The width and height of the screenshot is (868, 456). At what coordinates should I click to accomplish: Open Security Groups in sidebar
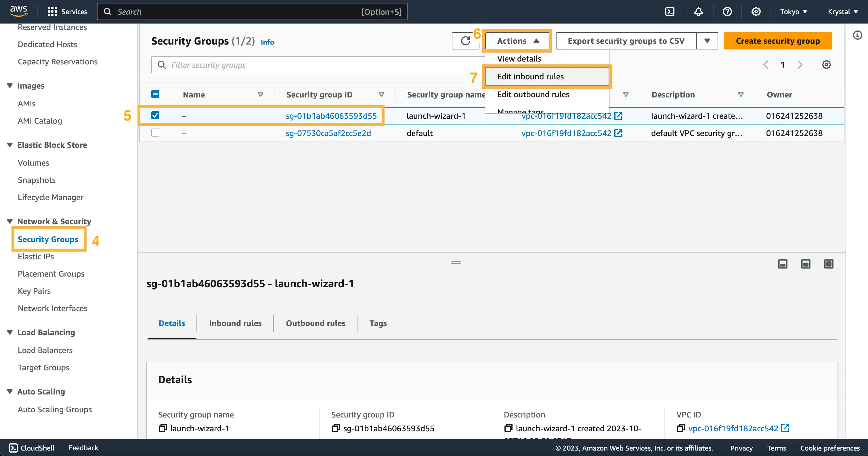[x=48, y=239]
